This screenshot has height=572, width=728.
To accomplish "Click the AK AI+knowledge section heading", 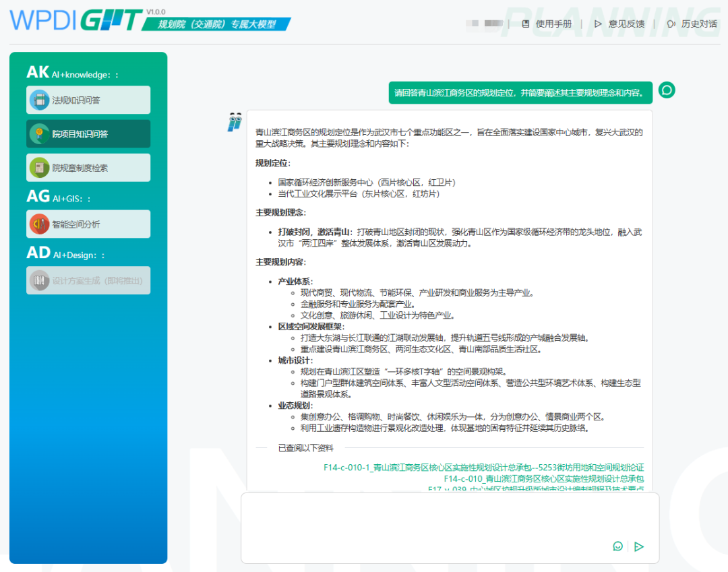I will (x=72, y=72).
